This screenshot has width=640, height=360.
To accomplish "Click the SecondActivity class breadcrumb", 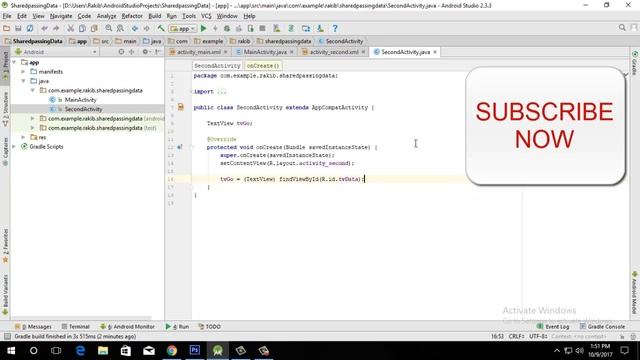I will tap(217, 66).
